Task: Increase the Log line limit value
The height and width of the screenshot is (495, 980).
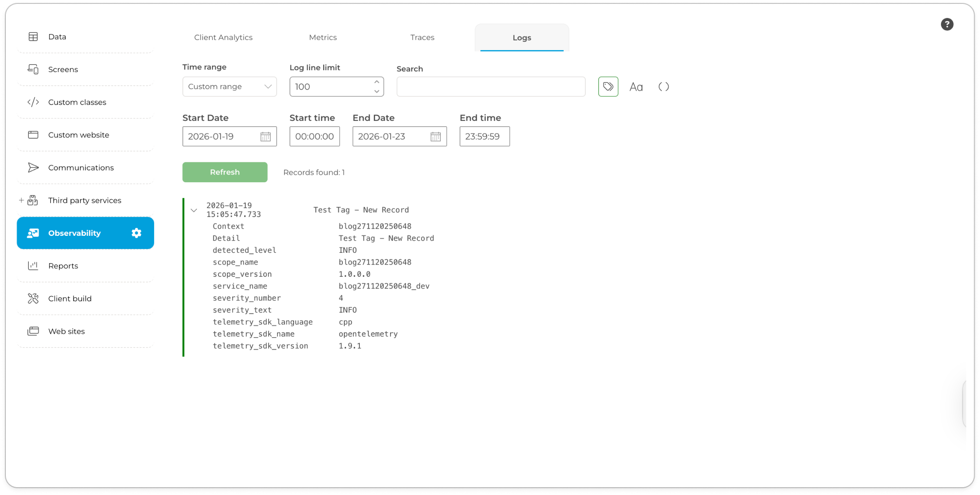Action: coord(376,82)
